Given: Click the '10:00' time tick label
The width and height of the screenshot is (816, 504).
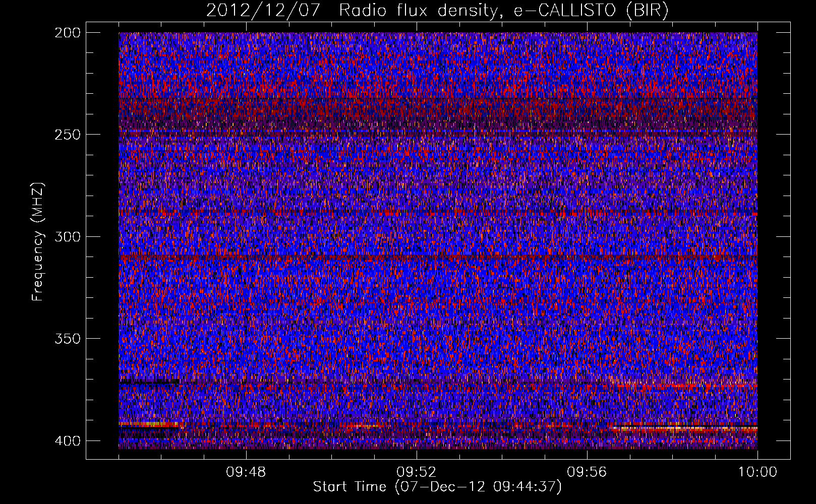Looking at the screenshot, I should tap(757, 472).
